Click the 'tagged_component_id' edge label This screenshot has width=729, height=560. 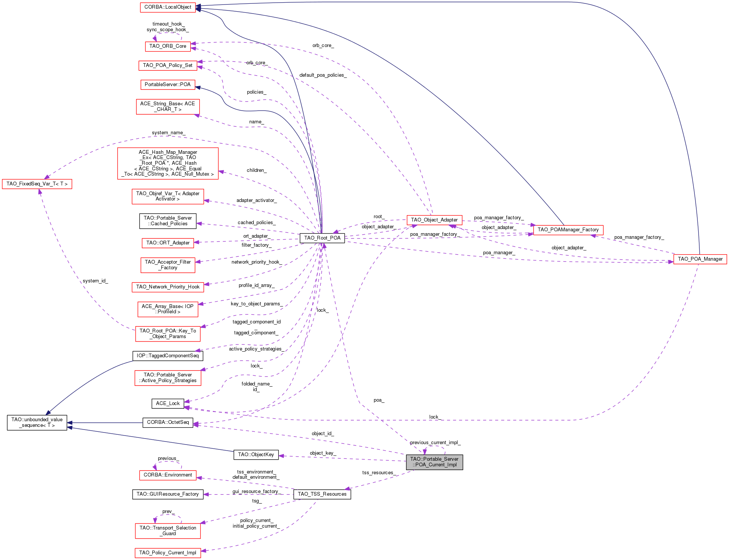pyautogui.click(x=256, y=322)
